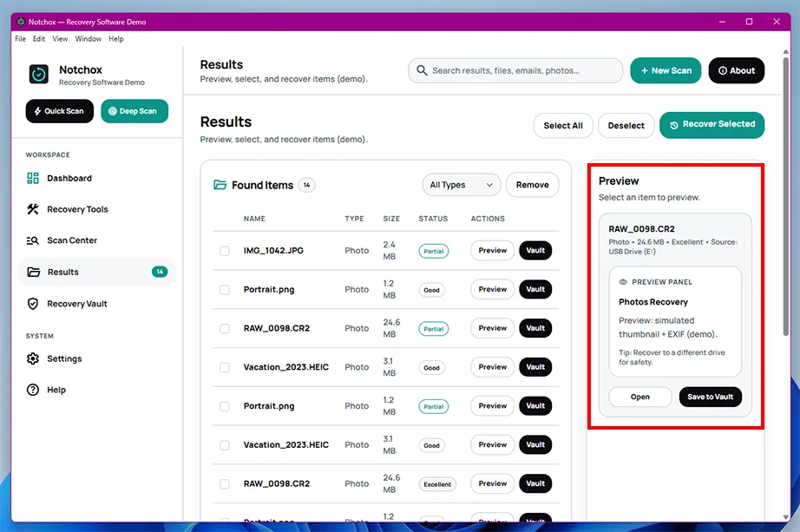800x532 pixels.
Task: Click the Partial badge on IMG_1042.JPG row
Action: click(434, 251)
